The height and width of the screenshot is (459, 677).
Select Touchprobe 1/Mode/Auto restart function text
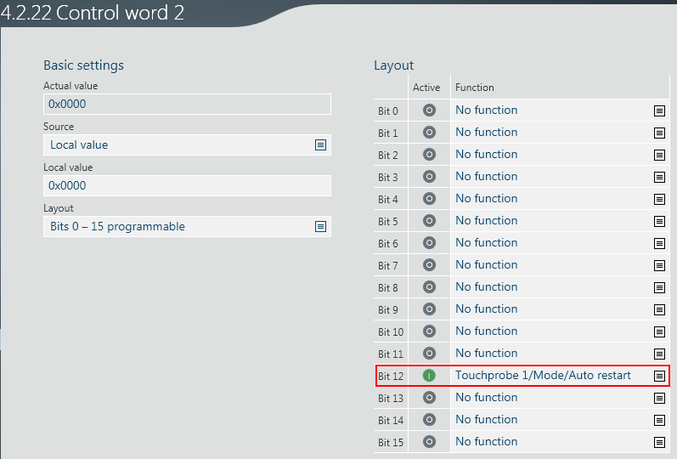point(543,376)
